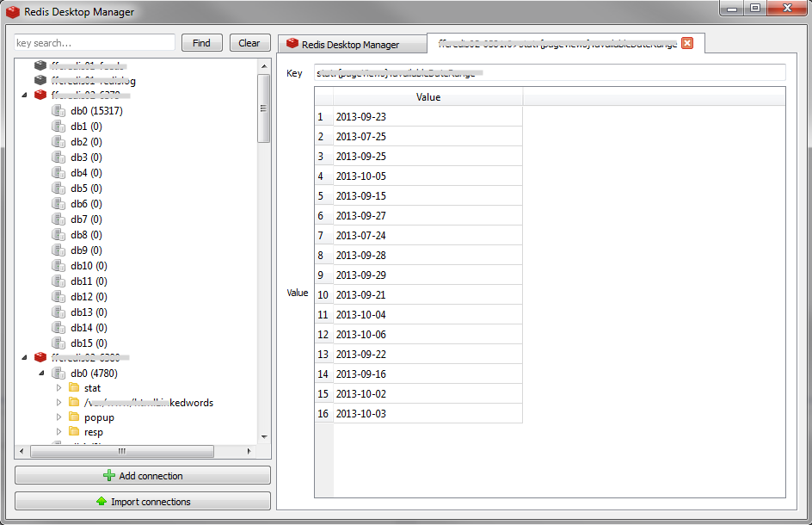Expand the kedwords folder
This screenshot has width=812, height=525.
tap(58, 402)
